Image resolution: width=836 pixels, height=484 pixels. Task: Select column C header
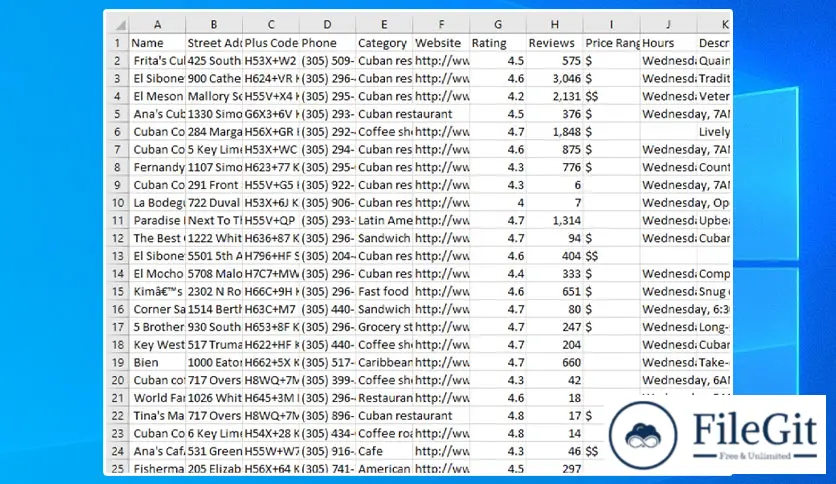tap(271, 25)
